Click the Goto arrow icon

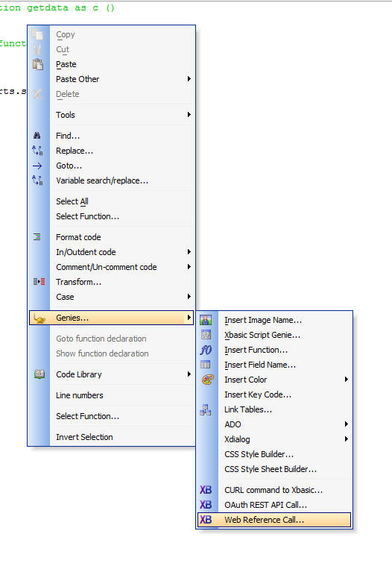37,166
